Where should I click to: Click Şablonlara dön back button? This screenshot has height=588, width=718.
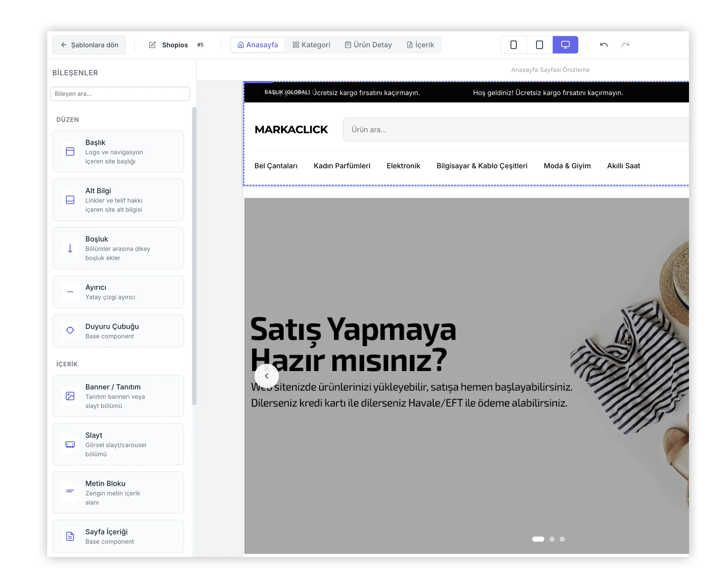[89, 45]
